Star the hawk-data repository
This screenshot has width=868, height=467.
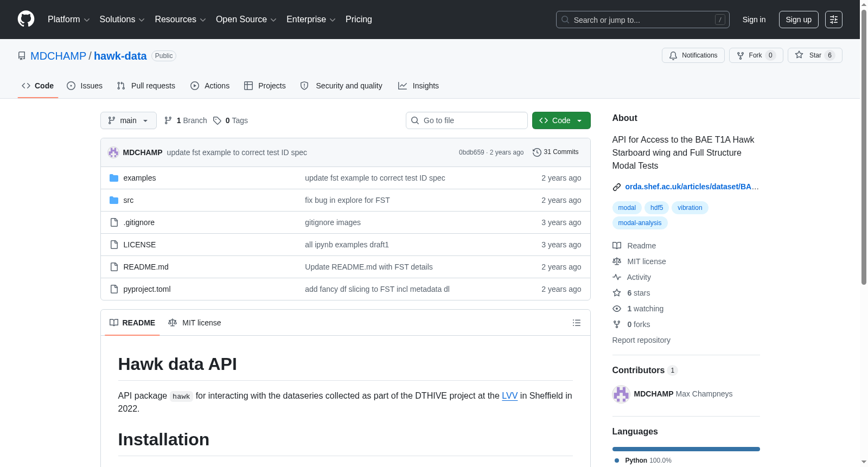tap(815, 55)
